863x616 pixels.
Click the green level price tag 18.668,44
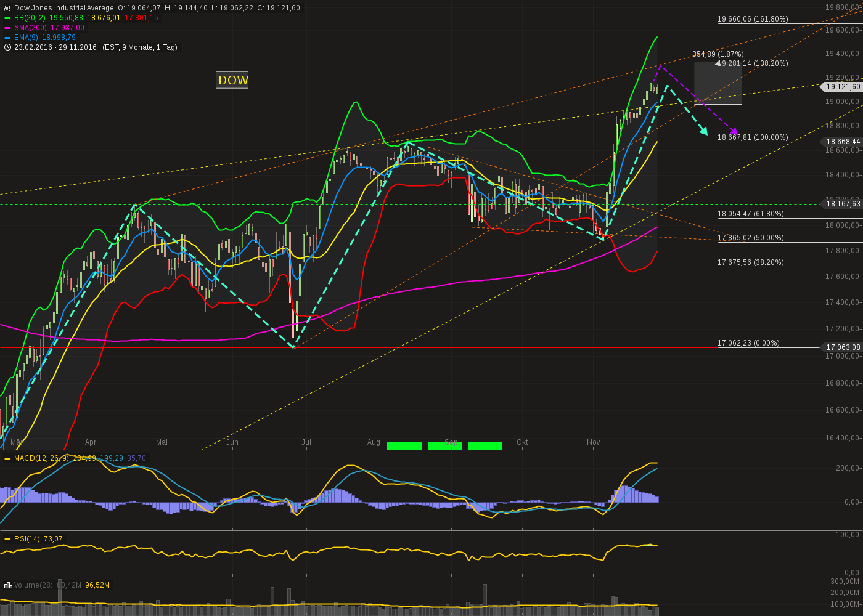pyautogui.click(x=843, y=142)
